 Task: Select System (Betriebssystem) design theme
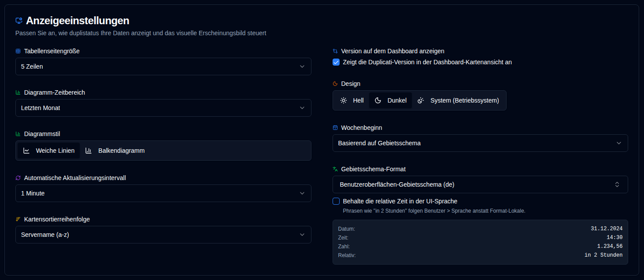[458, 100]
